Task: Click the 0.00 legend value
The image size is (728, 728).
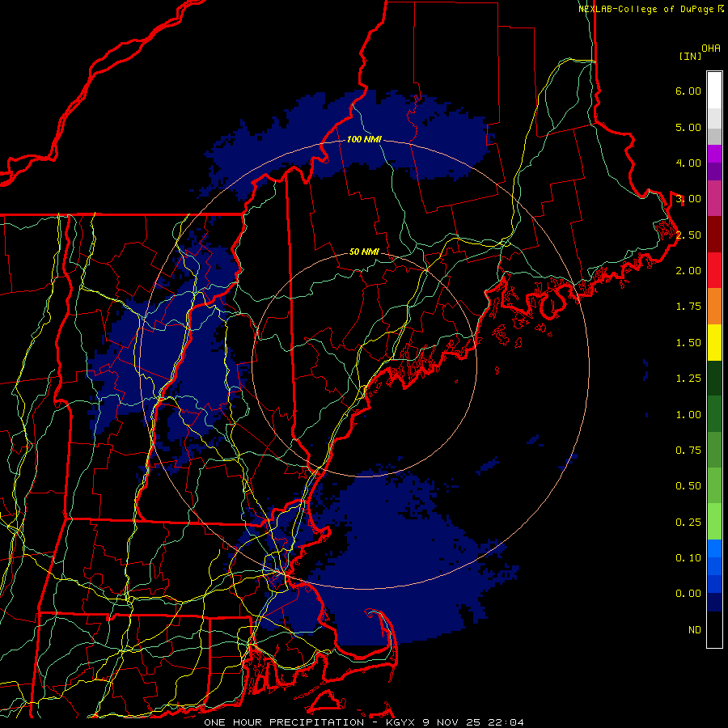Action: pyautogui.click(x=688, y=594)
